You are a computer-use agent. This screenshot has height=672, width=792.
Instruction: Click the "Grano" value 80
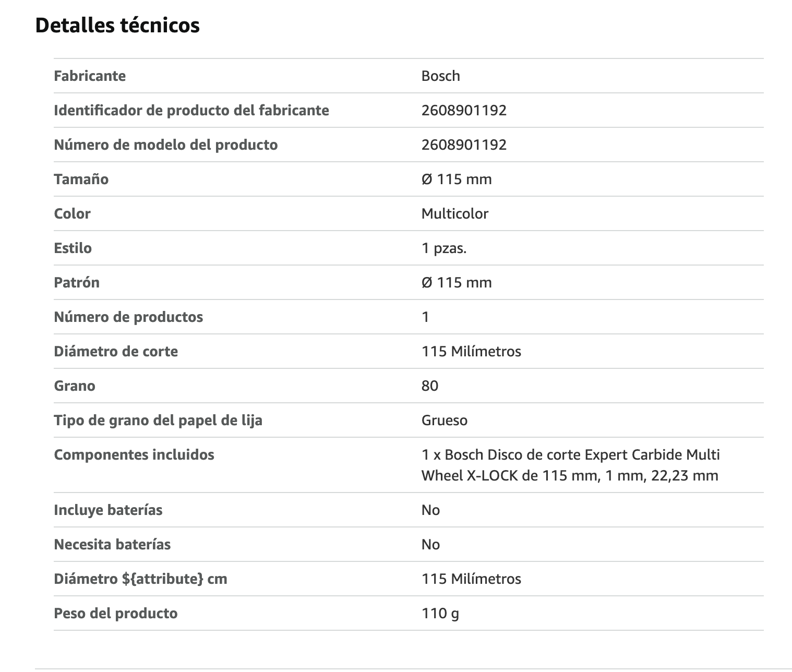429,386
